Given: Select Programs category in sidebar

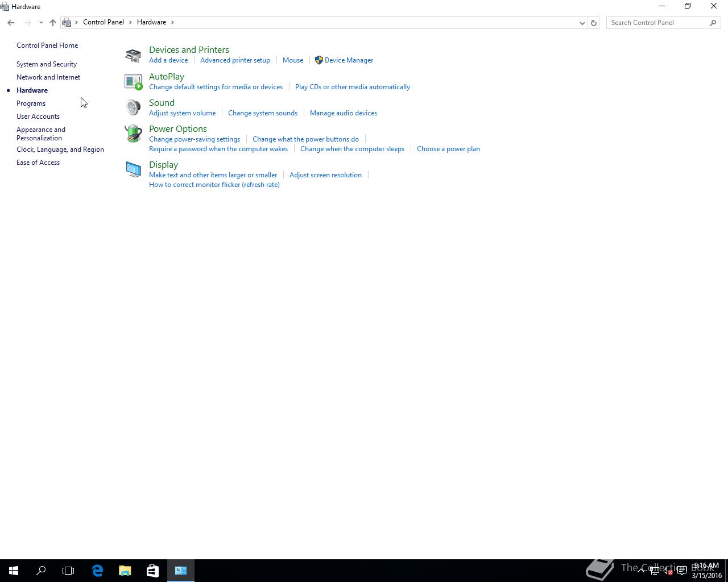Looking at the screenshot, I should pos(31,103).
